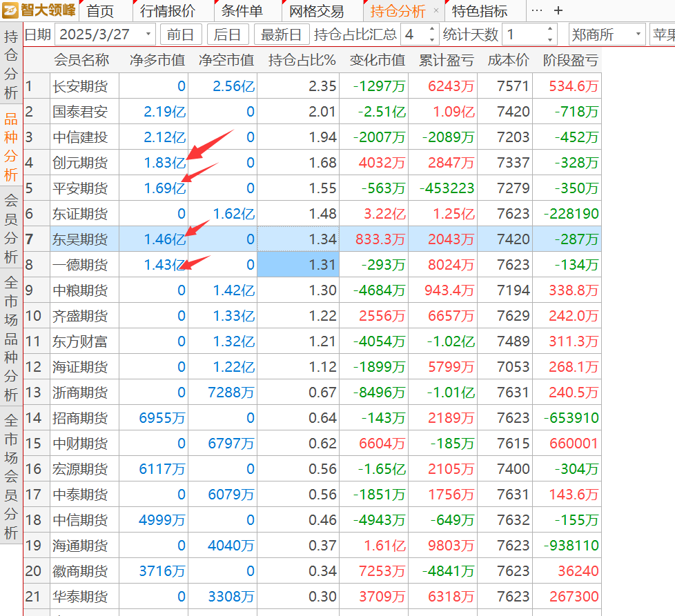Viewport: 675px width, 616px height.
Task: Decrease 持仓占比汇总 value with down arrow
Action: (x=432, y=39)
